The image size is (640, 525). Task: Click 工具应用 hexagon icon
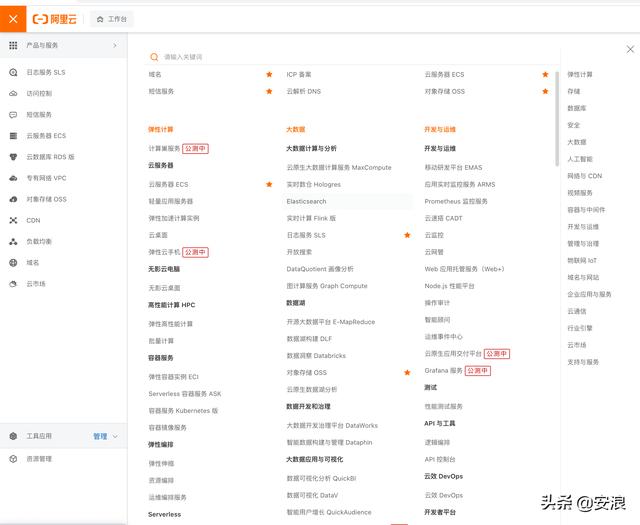pyautogui.click(x=13, y=436)
